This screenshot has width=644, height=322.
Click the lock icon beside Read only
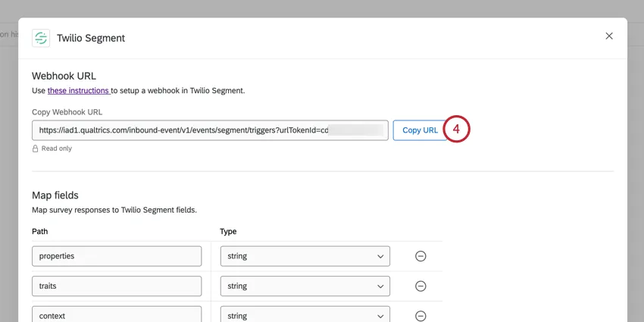pos(36,149)
